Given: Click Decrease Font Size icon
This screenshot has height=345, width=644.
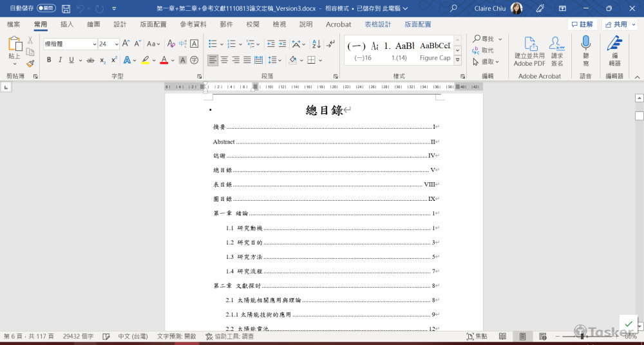Looking at the screenshot, I should click(138, 44).
